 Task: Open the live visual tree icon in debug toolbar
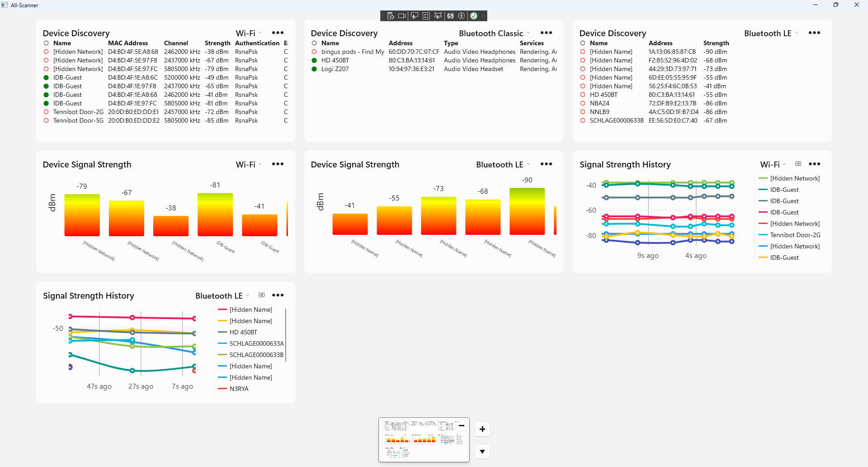391,16
